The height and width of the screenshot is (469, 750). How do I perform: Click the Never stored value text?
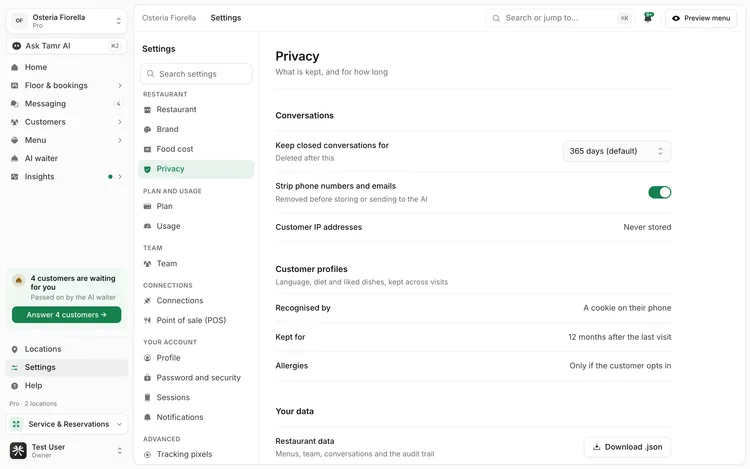click(647, 227)
